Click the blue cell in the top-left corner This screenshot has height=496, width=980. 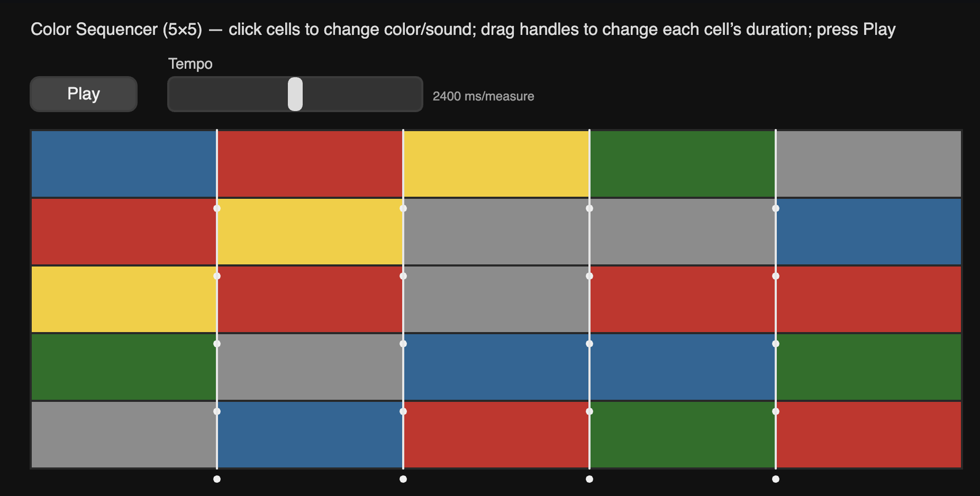(x=124, y=164)
